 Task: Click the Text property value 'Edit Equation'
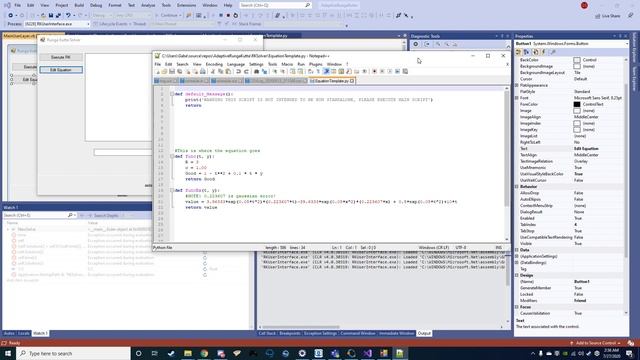(586, 149)
